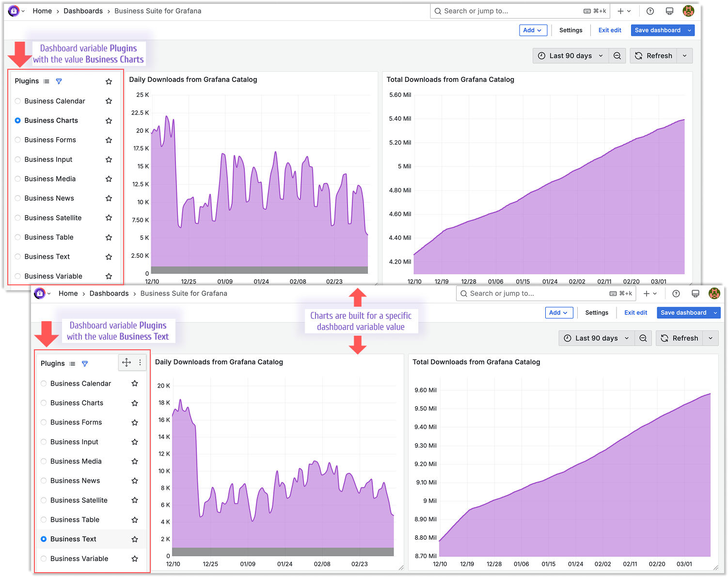
Task: Select Business Forms radio in top dashboard
Action: [x=18, y=140]
